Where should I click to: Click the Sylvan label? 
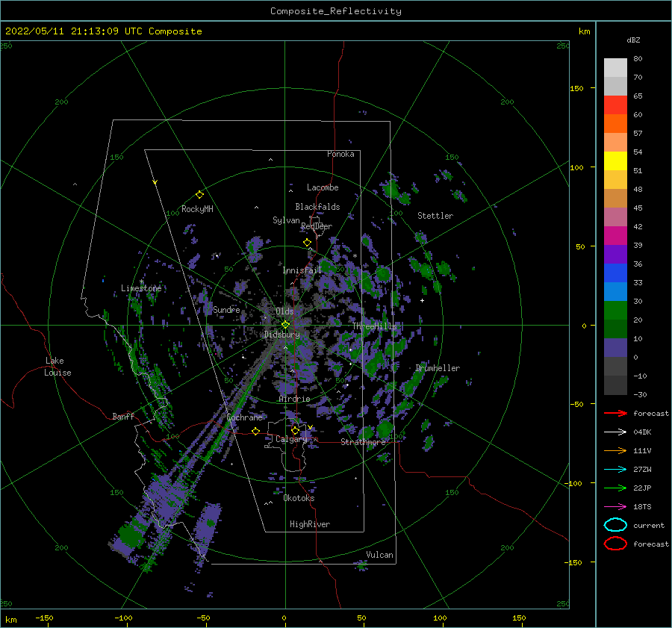pos(286,220)
